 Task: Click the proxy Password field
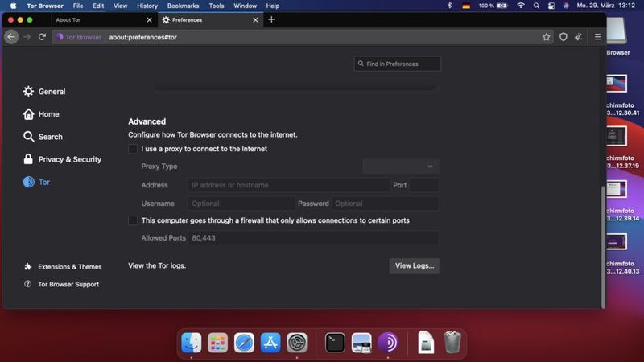[x=386, y=204]
